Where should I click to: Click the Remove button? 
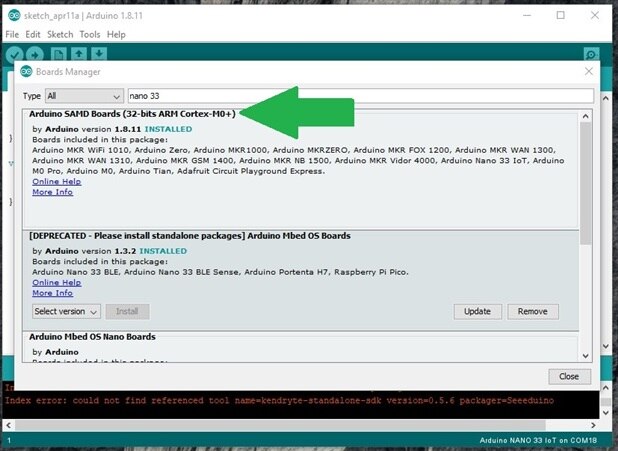(x=532, y=311)
